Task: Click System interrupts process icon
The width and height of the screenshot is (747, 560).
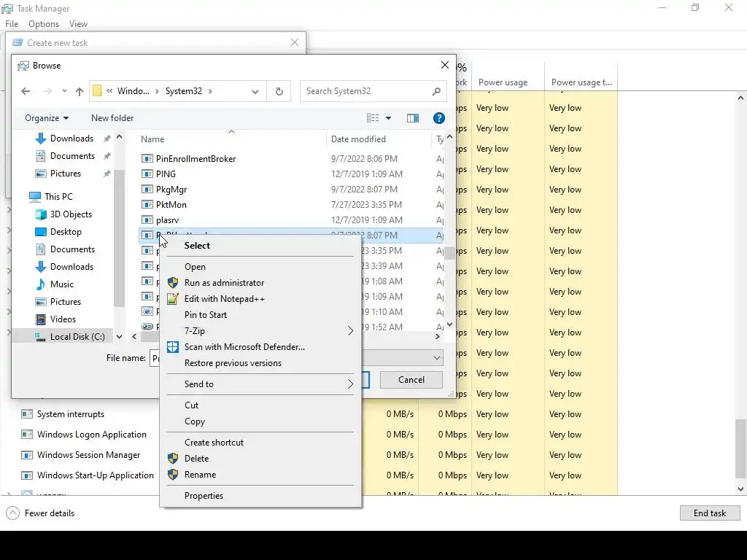Action: click(27, 414)
